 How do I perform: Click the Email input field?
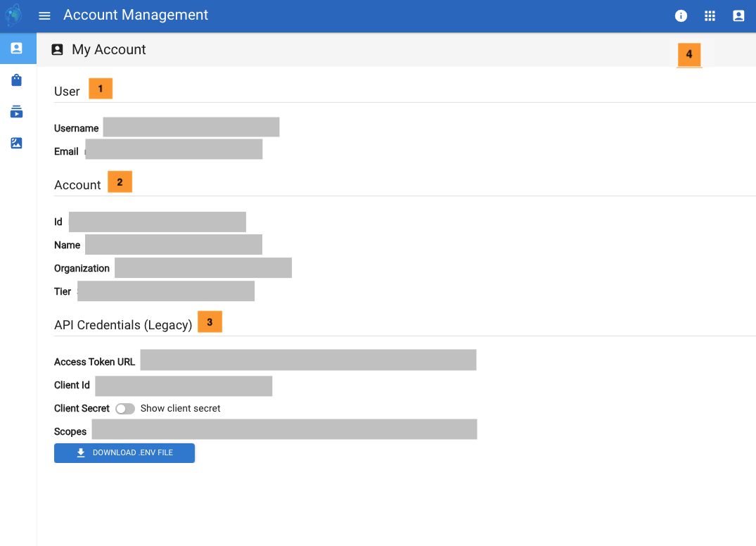173,149
